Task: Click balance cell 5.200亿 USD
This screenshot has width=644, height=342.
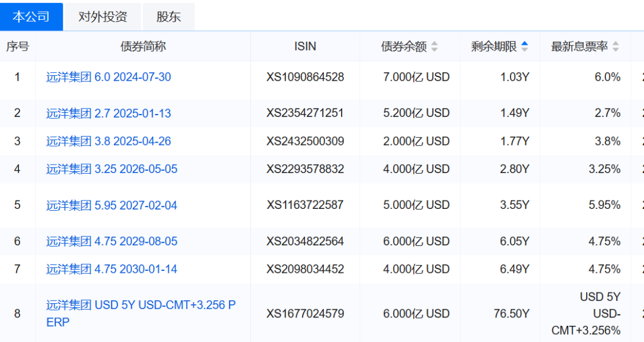Action: [416, 113]
